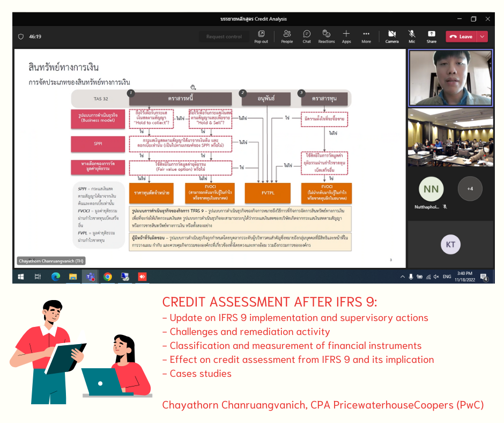Open the Reactions menu

point(326,36)
